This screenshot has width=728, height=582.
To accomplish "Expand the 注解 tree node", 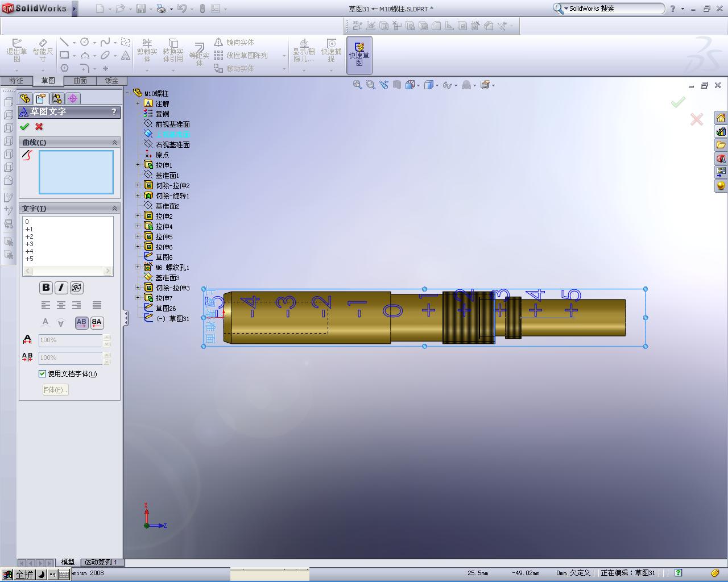I will 138,103.
